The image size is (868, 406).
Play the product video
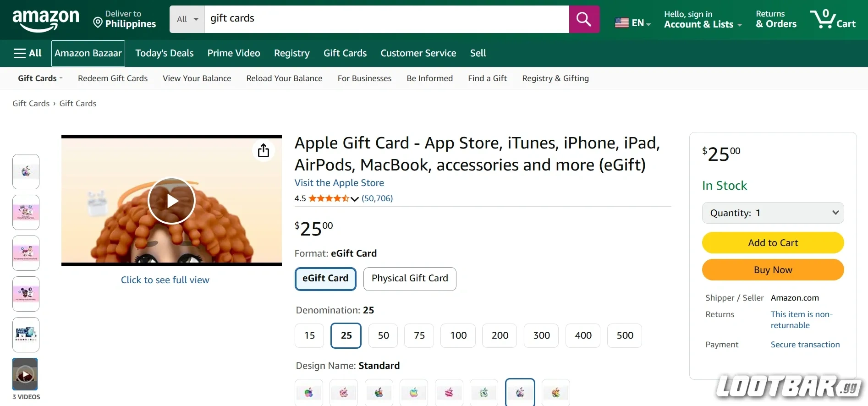[171, 200]
